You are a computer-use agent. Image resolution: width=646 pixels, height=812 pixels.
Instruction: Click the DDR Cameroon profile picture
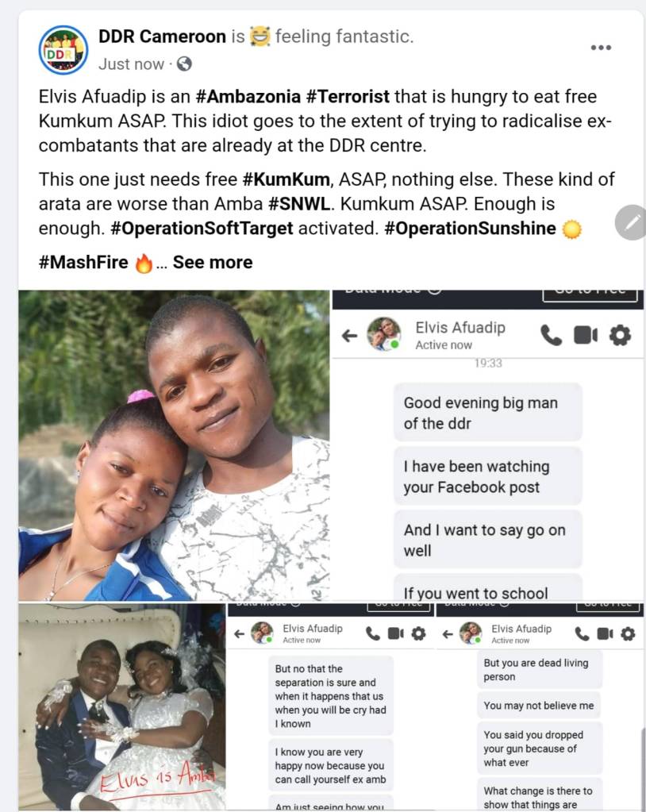[63, 50]
